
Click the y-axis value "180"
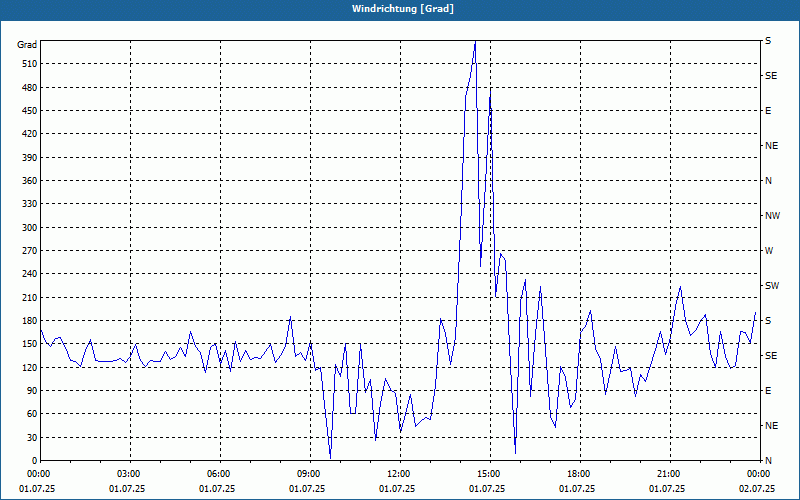(30, 321)
